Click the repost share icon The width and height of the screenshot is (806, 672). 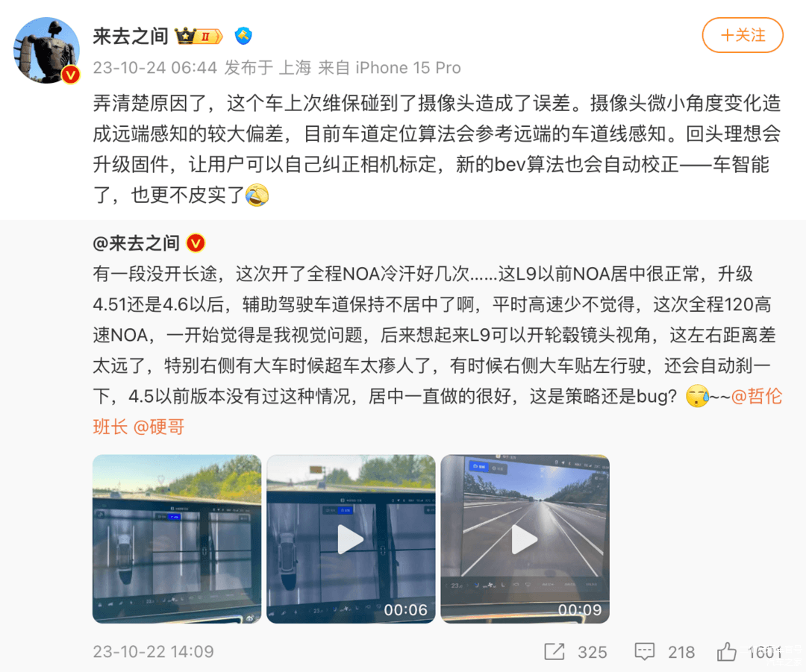[554, 651]
